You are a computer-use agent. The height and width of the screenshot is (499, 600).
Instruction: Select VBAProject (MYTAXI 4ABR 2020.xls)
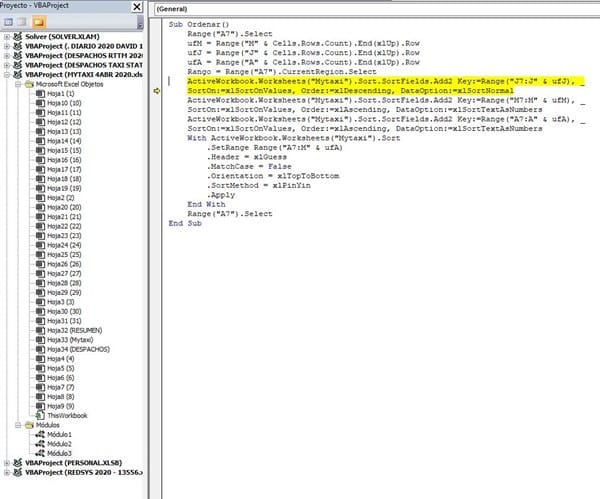(84, 75)
